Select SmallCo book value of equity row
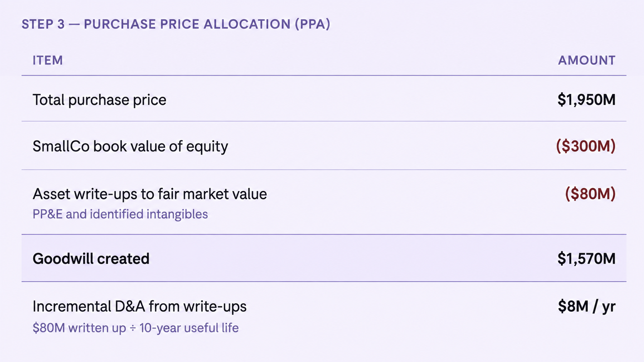644x362 pixels. click(x=324, y=146)
